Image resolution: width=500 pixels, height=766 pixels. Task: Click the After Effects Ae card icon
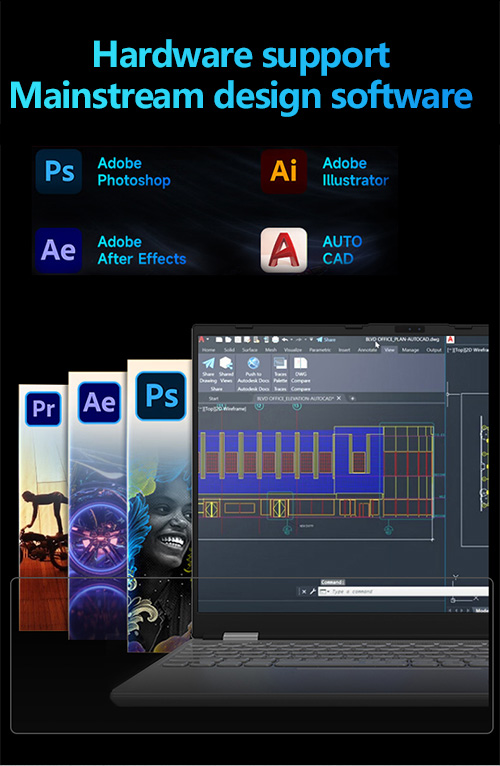(99, 403)
